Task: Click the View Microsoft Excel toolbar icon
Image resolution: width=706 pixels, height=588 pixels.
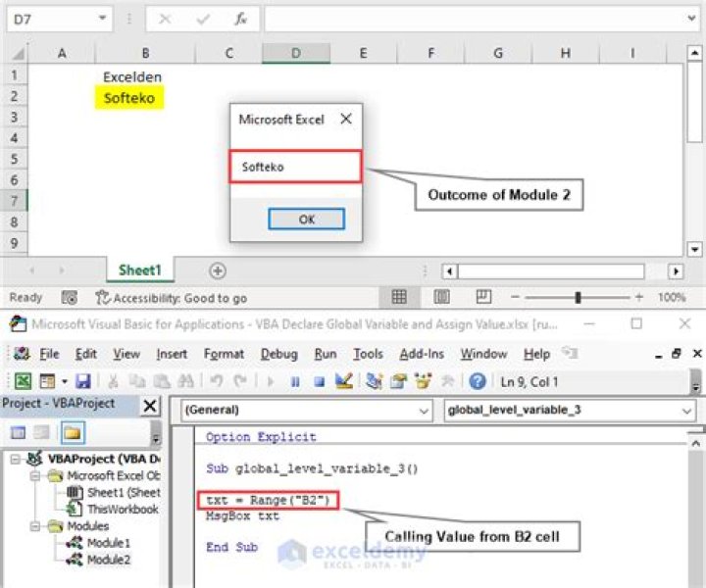Action: [x=23, y=381]
